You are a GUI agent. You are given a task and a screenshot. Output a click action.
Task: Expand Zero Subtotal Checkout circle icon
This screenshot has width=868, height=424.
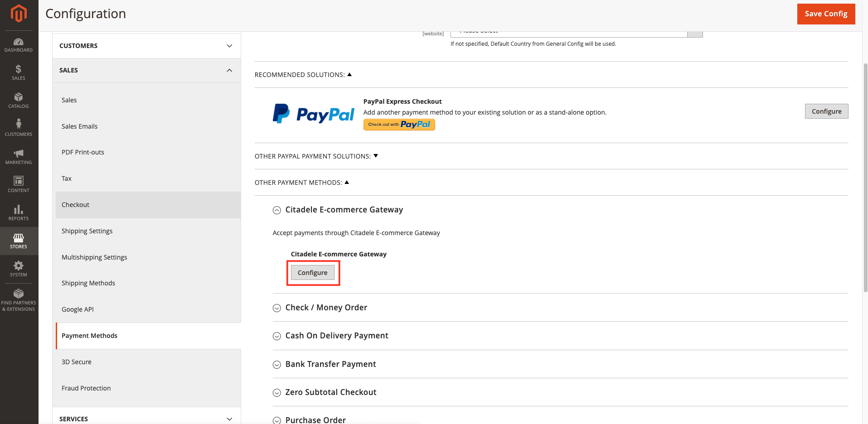[x=277, y=393]
